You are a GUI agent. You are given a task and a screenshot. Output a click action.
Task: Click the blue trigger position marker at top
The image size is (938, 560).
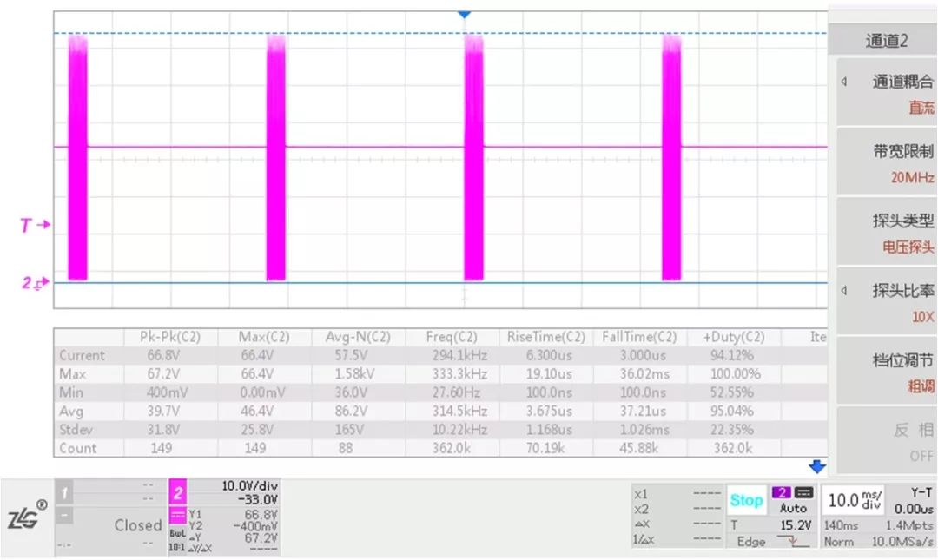[464, 15]
